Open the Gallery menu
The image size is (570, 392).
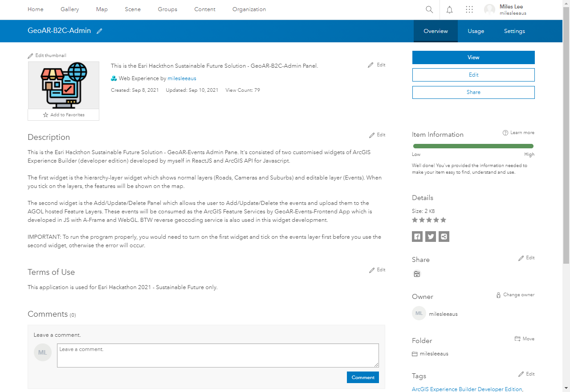70,9
